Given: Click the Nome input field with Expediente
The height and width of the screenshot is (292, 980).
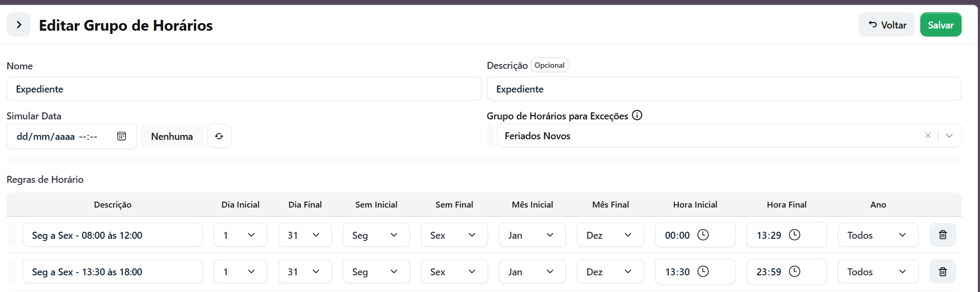Looking at the screenshot, I should [244, 89].
